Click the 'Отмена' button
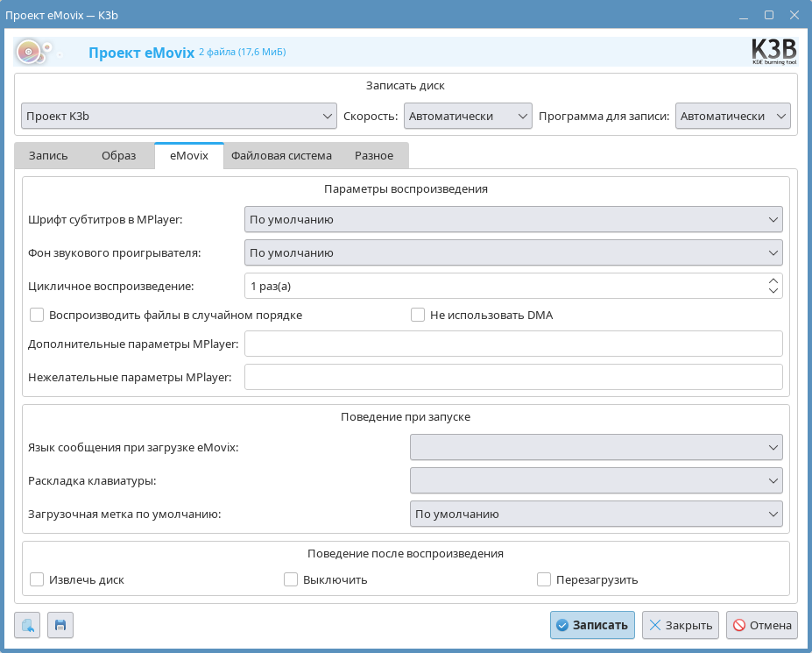 (x=761, y=625)
